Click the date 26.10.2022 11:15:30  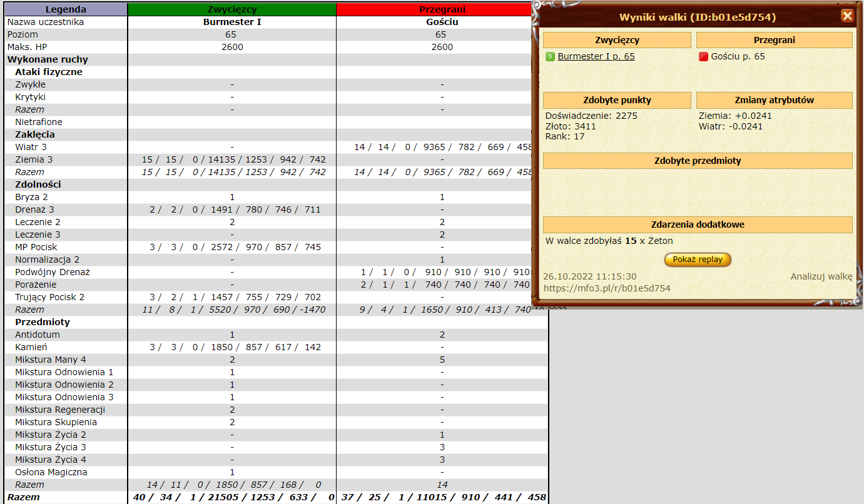point(590,276)
